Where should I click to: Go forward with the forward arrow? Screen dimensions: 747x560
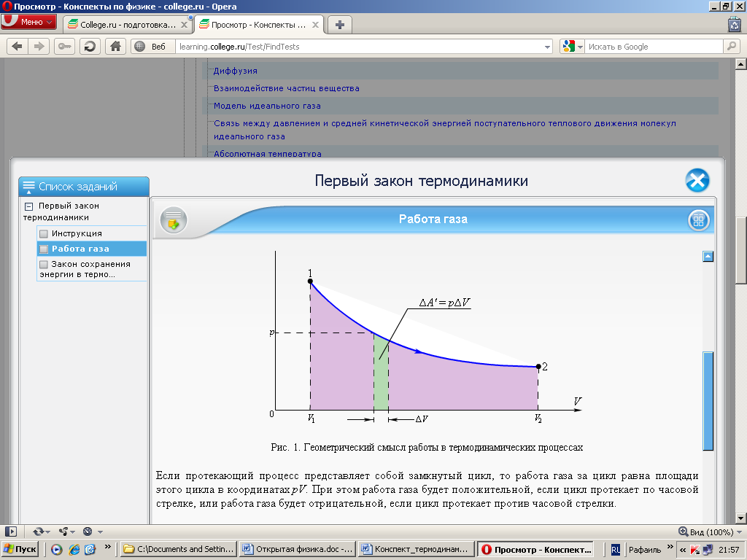[39, 46]
